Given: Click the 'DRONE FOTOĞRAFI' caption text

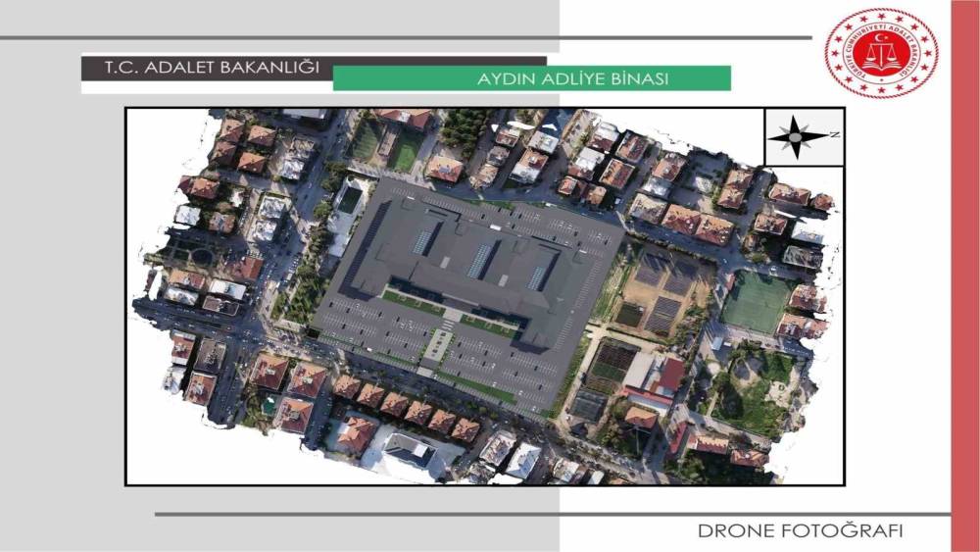Looking at the screenshot, I should click(801, 531).
